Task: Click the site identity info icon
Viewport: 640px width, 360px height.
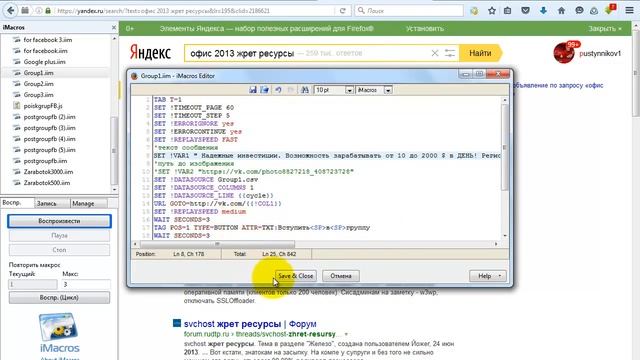Action: point(39,11)
